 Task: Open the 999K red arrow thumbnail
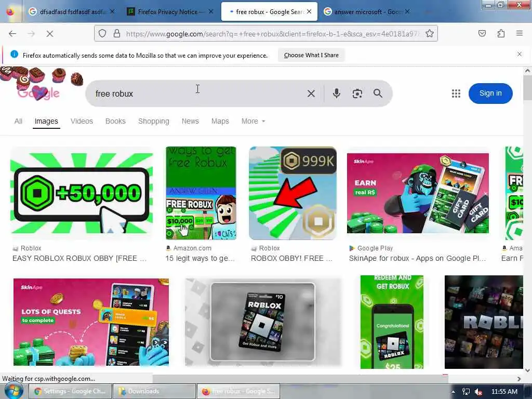[292, 193]
